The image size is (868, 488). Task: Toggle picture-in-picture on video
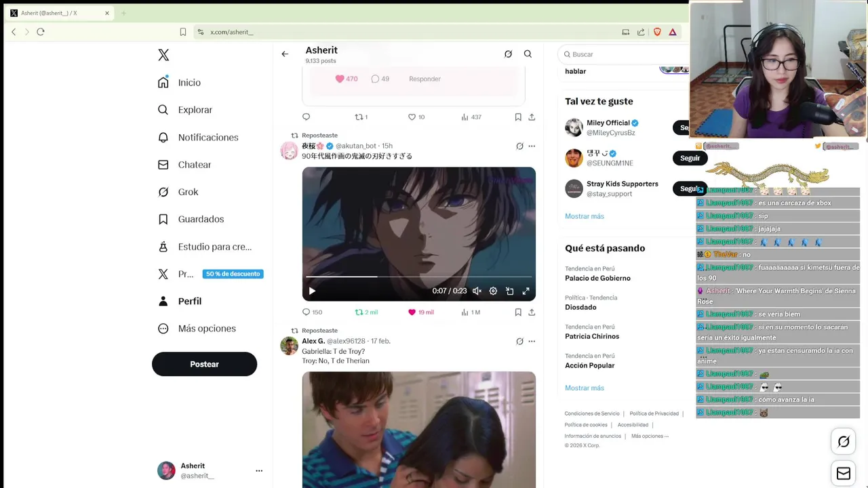coord(509,291)
